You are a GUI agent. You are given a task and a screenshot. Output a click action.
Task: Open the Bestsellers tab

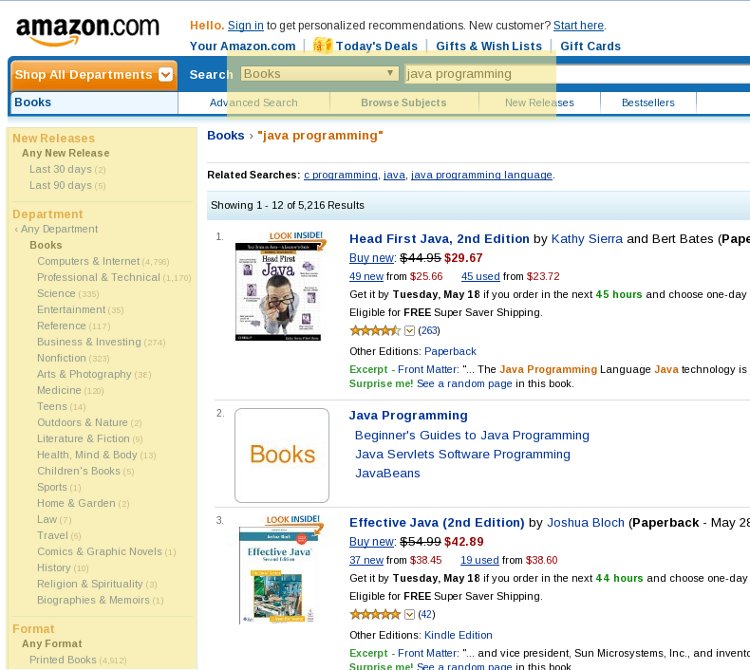[648, 102]
